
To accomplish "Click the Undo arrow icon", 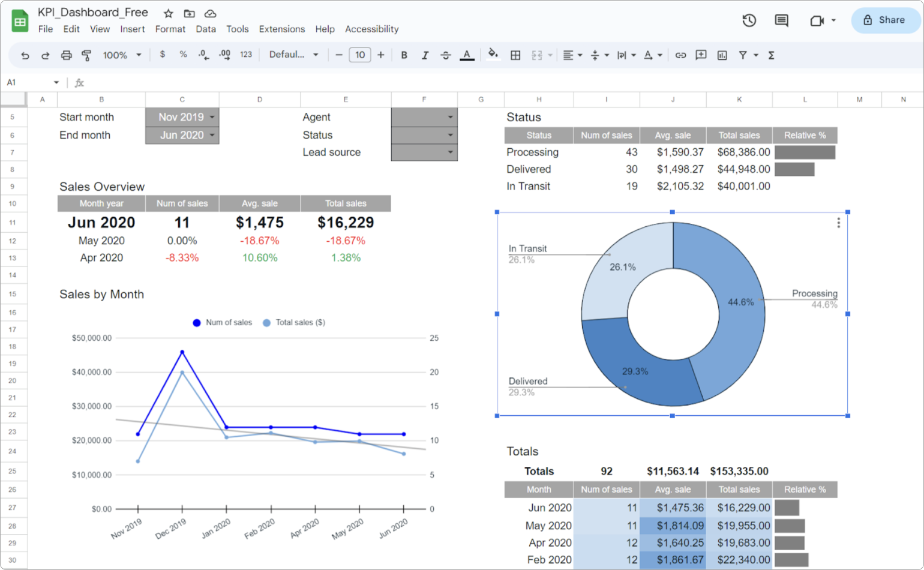I will 25,55.
